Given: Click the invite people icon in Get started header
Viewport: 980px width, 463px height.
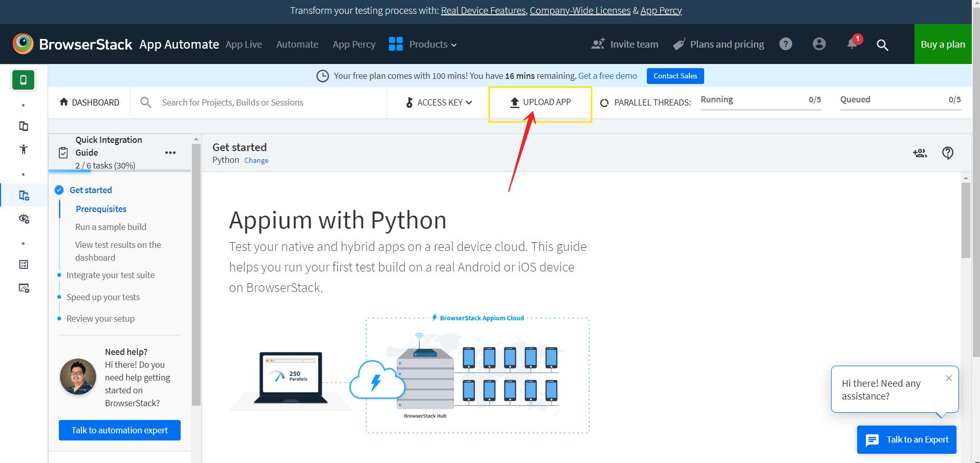Looking at the screenshot, I should pos(920,153).
